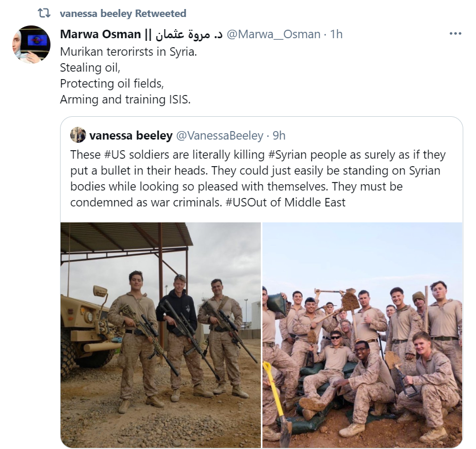This screenshot has width=476, height=449.
Task: Click vanessa beeley's name in the quoted tweet
Action: tap(131, 136)
